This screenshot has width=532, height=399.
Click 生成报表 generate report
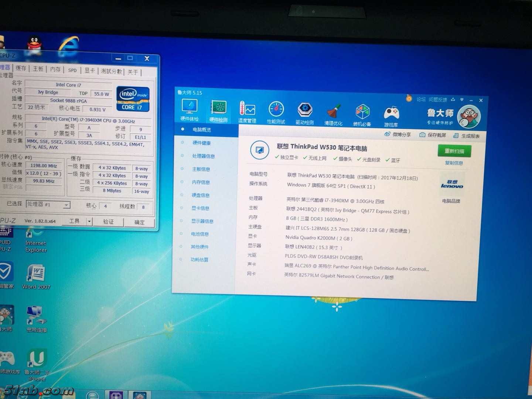click(466, 136)
